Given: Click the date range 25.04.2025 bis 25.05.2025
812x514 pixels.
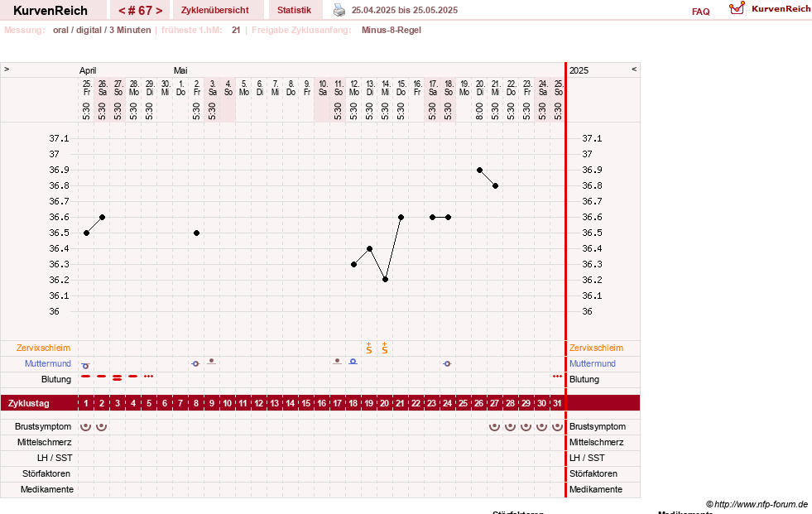Looking at the screenshot, I should (x=405, y=10).
